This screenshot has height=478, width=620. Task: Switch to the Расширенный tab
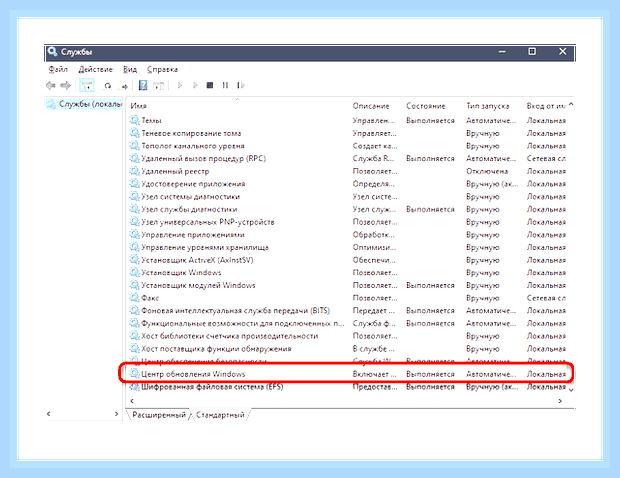point(159,415)
